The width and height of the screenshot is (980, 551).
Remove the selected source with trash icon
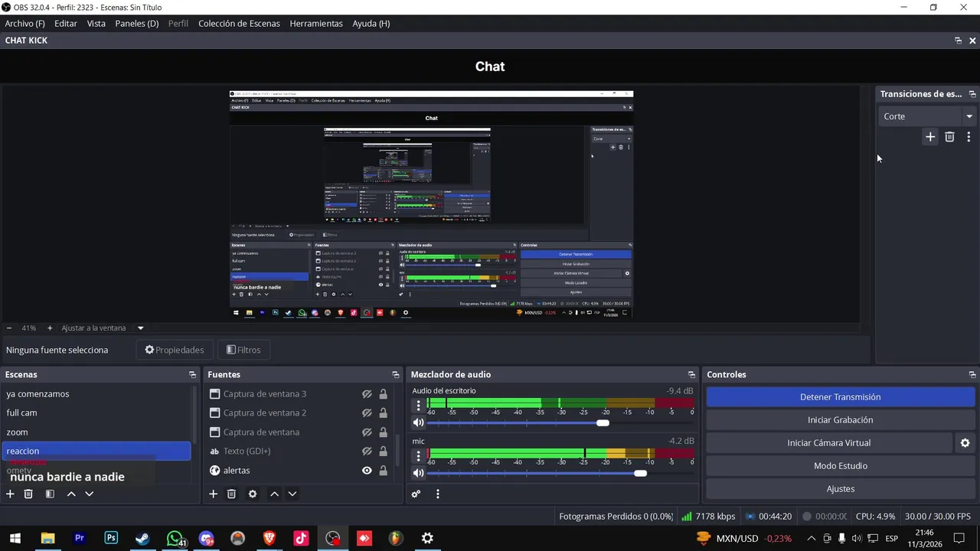click(x=231, y=494)
